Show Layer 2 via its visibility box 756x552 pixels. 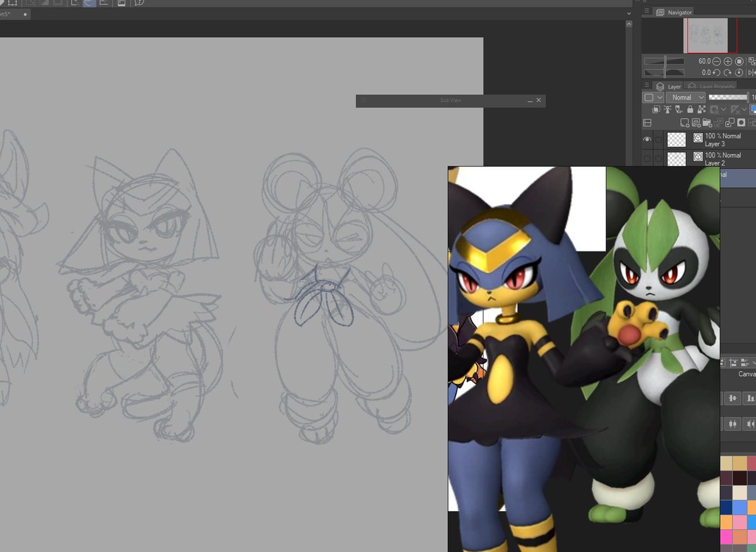coord(647,159)
